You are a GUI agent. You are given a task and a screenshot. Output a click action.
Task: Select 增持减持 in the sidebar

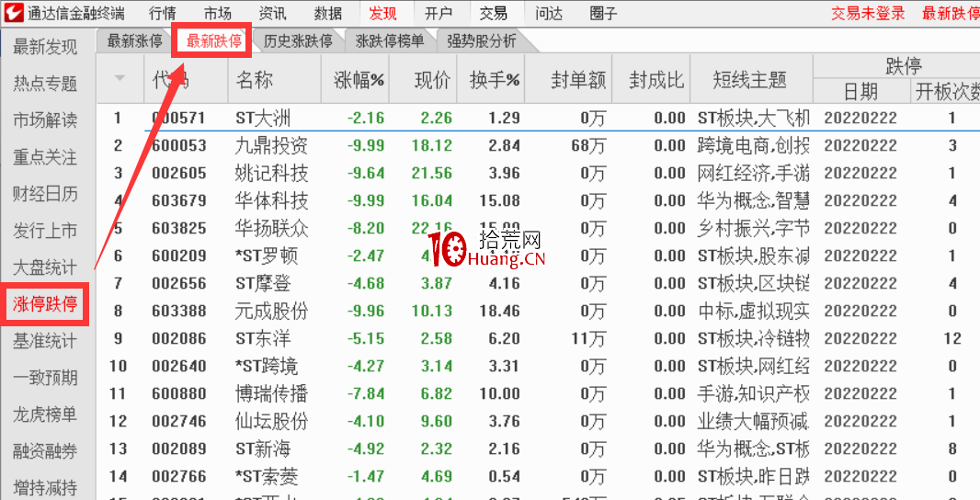45,487
